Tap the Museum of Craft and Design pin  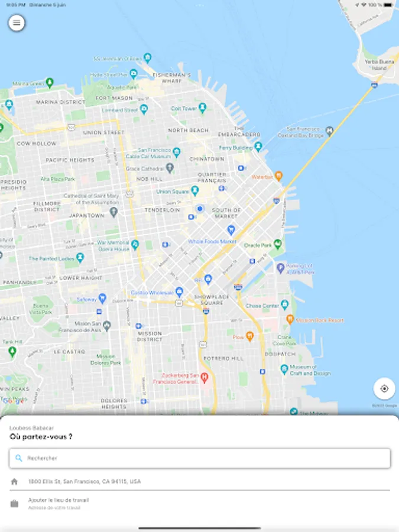point(284,369)
